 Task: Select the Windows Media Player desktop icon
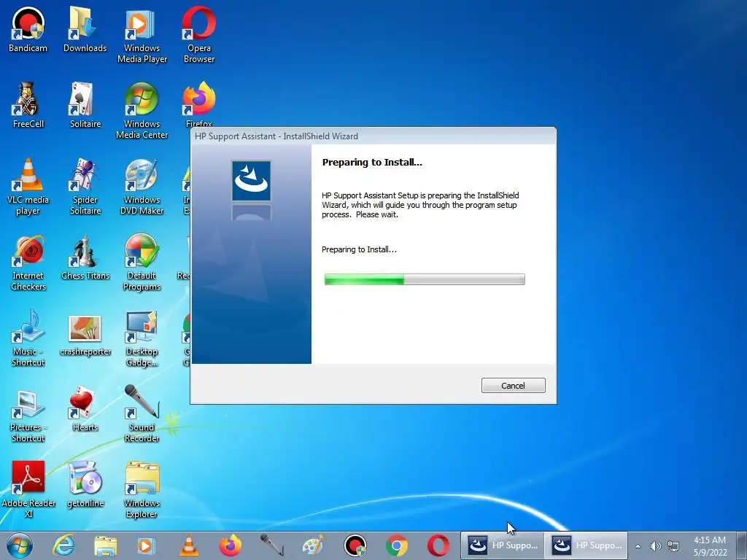(142, 36)
